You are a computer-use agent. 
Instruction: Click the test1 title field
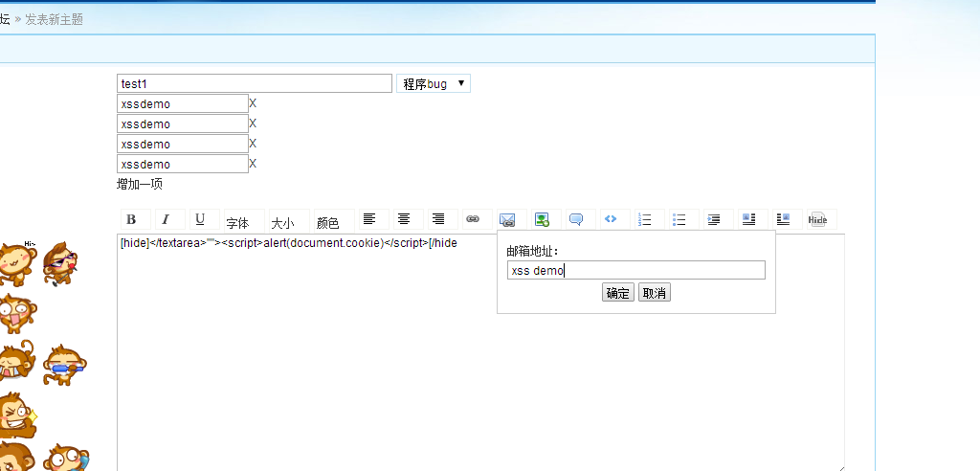[255, 84]
